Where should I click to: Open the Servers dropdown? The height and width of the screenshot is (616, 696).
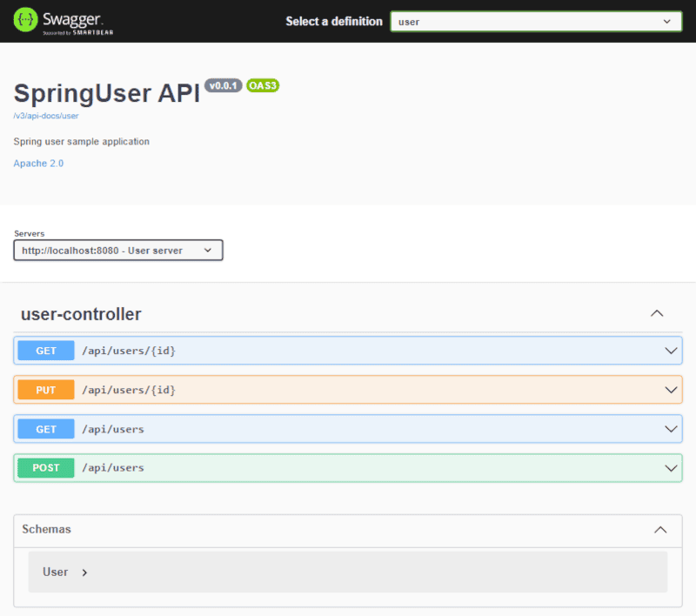pos(117,250)
